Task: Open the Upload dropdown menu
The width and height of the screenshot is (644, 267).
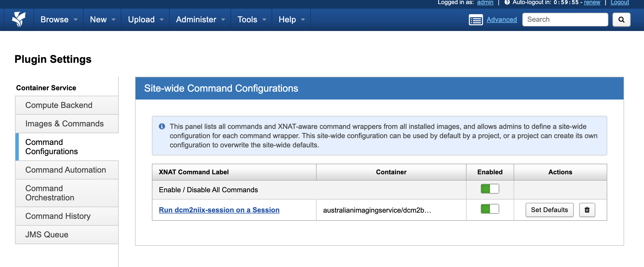Action: click(x=145, y=20)
